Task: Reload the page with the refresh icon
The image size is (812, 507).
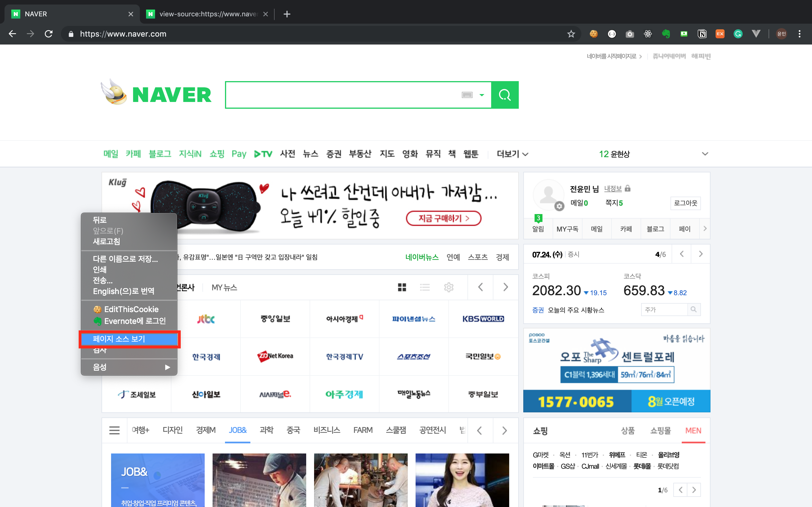Action: tap(49, 34)
